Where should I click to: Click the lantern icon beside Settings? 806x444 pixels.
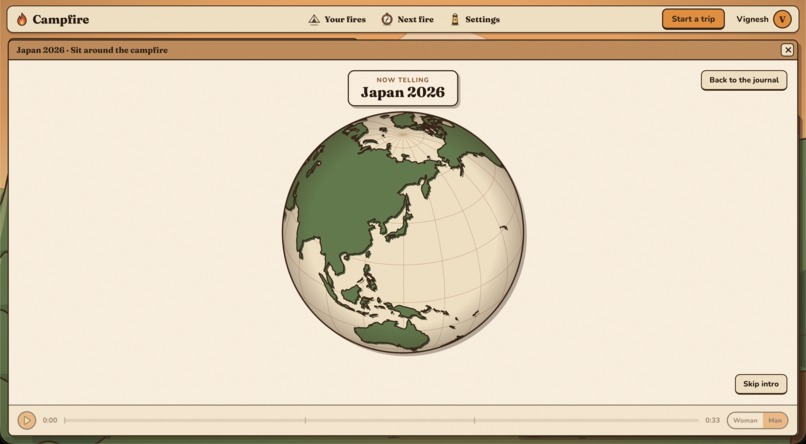(x=455, y=20)
